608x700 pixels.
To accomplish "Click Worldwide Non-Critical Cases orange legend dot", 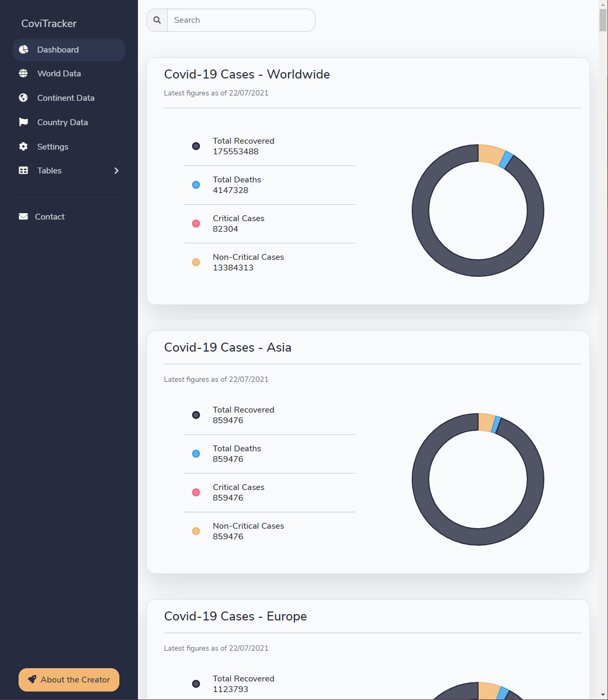I will [196, 262].
